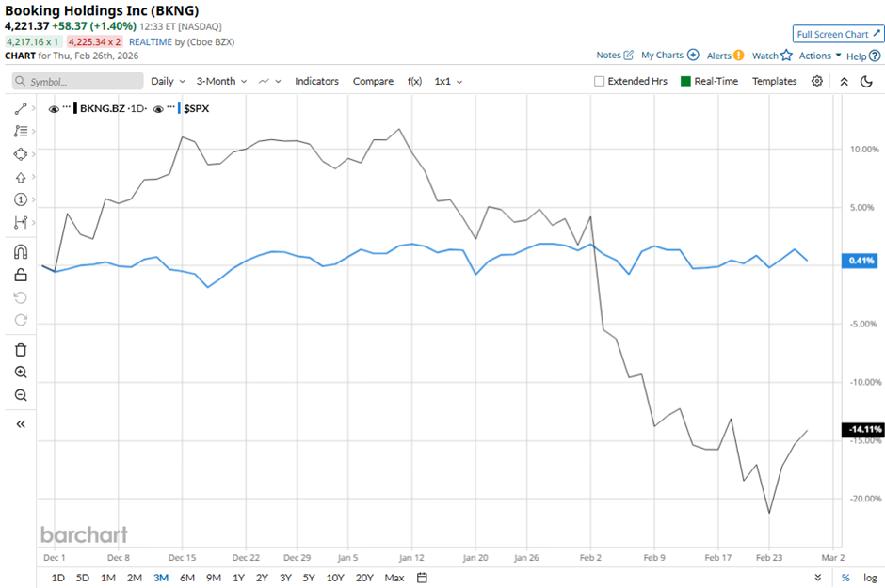Click the redo arrow icon
Image resolution: width=885 pixels, height=588 pixels.
coord(21,320)
